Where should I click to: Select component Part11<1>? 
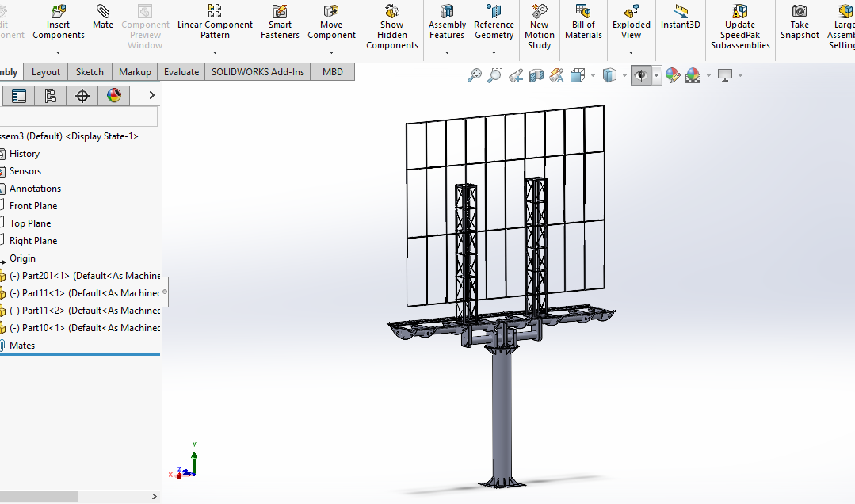click(x=85, y=293)
